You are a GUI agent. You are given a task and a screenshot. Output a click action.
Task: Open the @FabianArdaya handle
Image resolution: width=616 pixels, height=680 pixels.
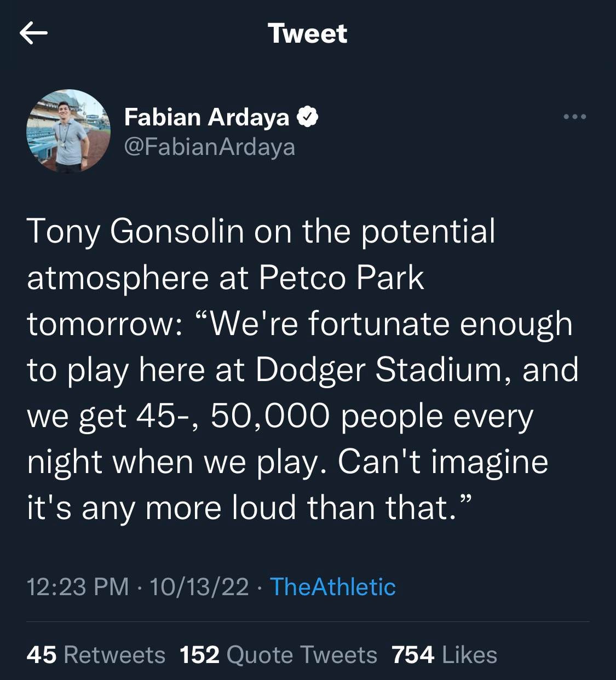pos(210,147)
